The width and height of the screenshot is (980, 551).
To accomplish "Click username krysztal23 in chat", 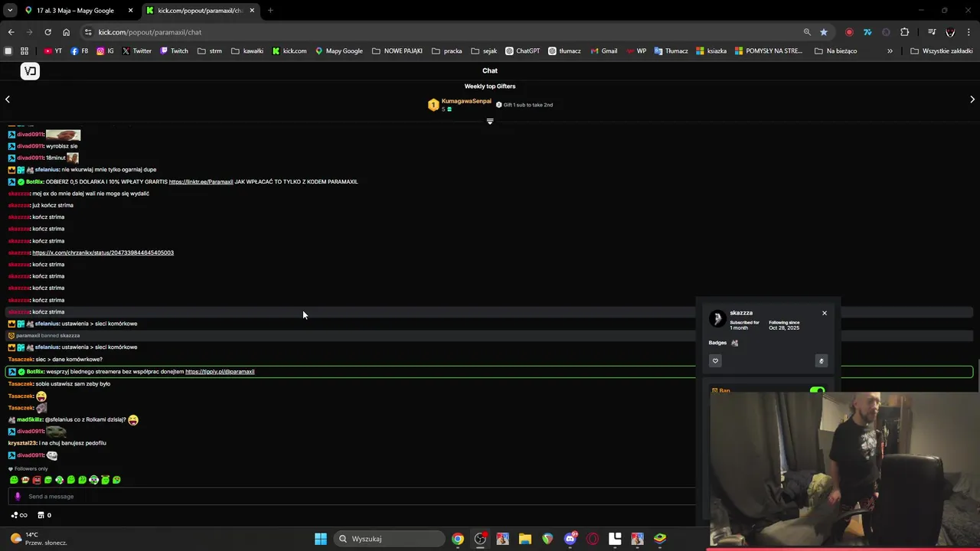I will (x=22, y=443).
